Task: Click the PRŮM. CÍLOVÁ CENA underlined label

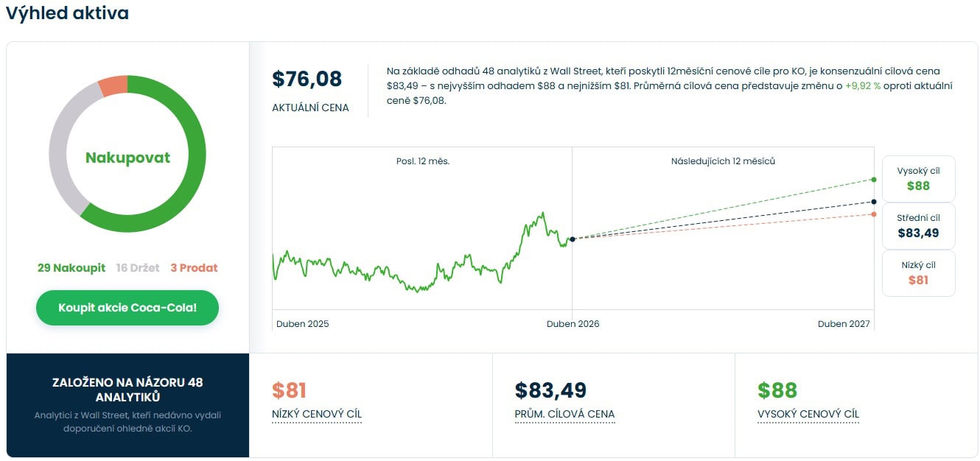Action: click(x=564, y=415)
